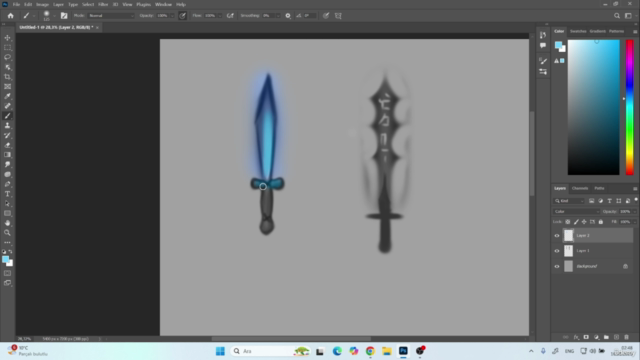Open Google Chrome from the taskbar
Image resolution: width=640 pixels, height=360 pixels.
pos(370,351)
